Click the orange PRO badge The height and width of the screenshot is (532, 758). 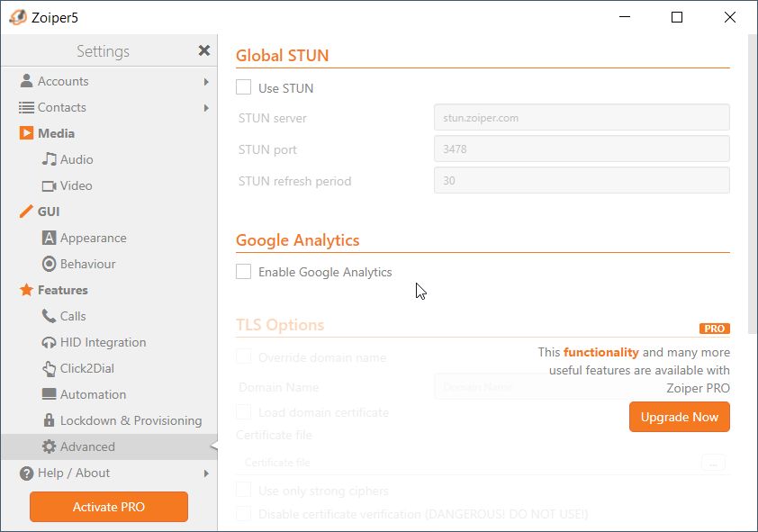click(715, 329)
